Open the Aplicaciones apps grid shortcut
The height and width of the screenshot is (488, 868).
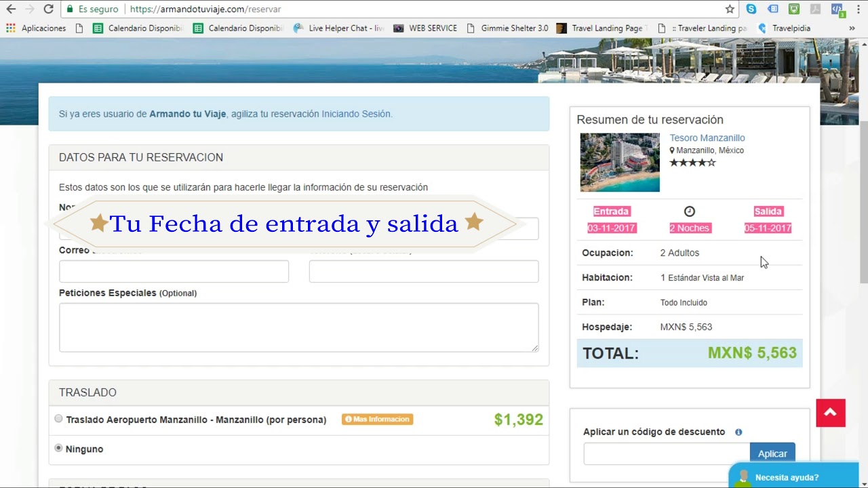36,28
